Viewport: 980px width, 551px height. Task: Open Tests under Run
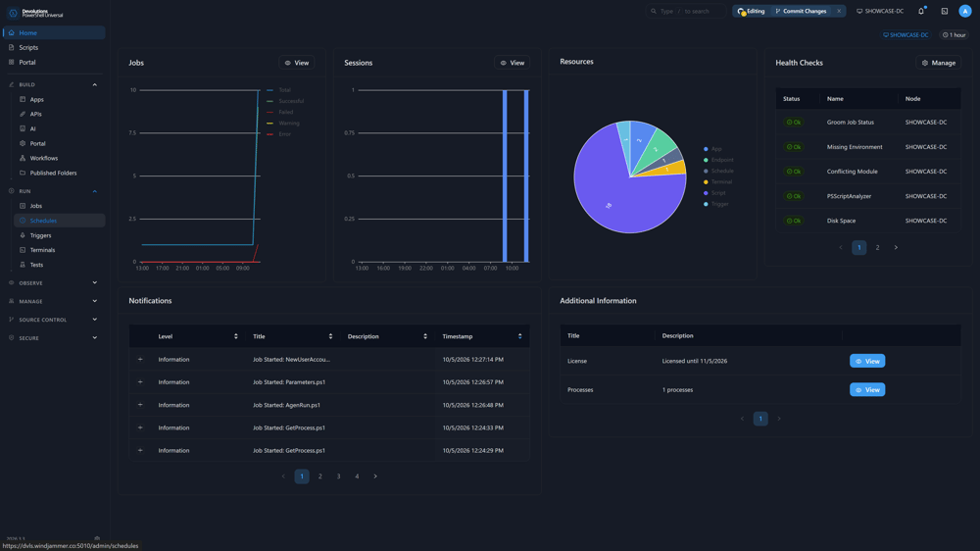pos(60,265)
